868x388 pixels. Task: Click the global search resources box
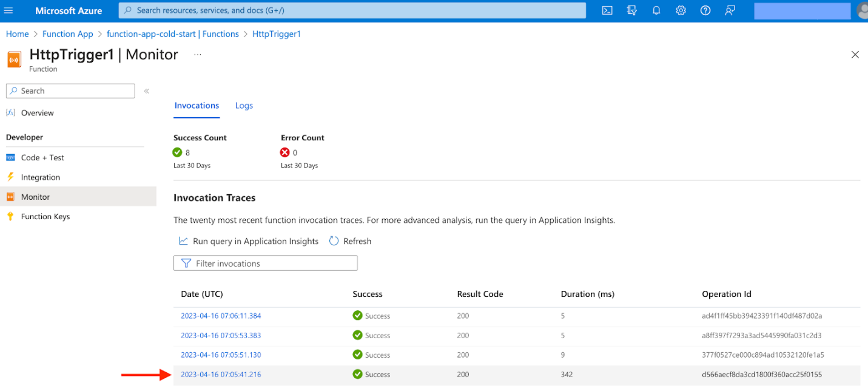tap(352, 10)
